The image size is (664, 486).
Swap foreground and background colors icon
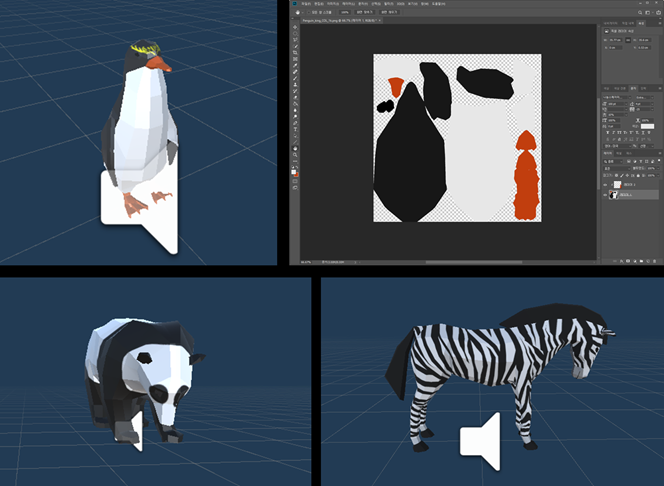pos(297,167)
